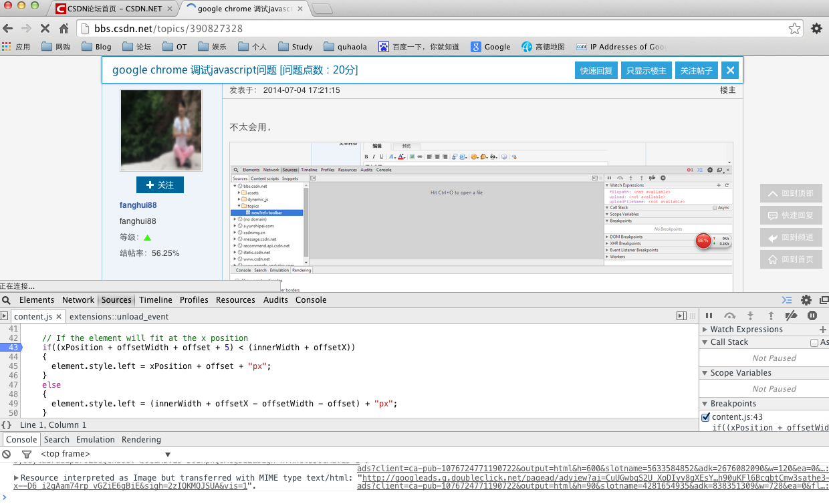The height and width of the screenshot is (504, 829).
Task: Select the extensions::unload_event file tab
Action: (x=119, y=317)
